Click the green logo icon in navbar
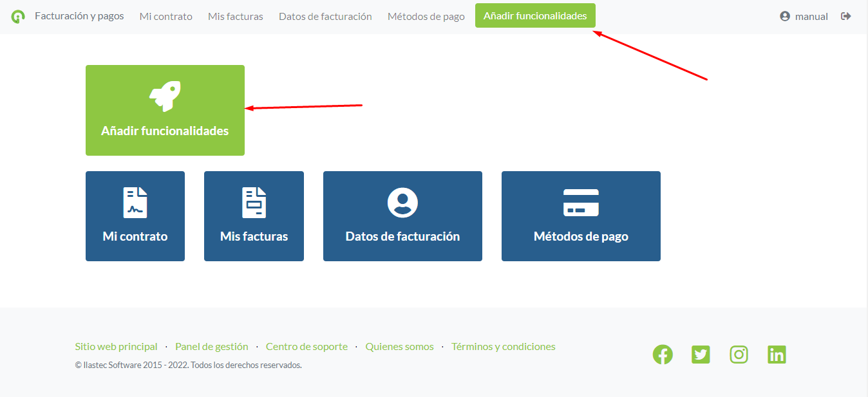The width and height of the screenshot is (868, 397). [18, 17]
